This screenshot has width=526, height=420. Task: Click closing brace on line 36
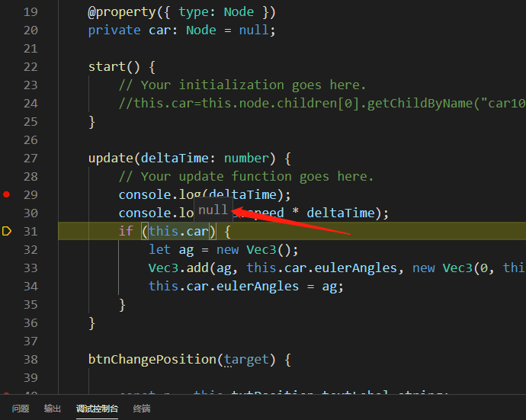click(91, 322)
